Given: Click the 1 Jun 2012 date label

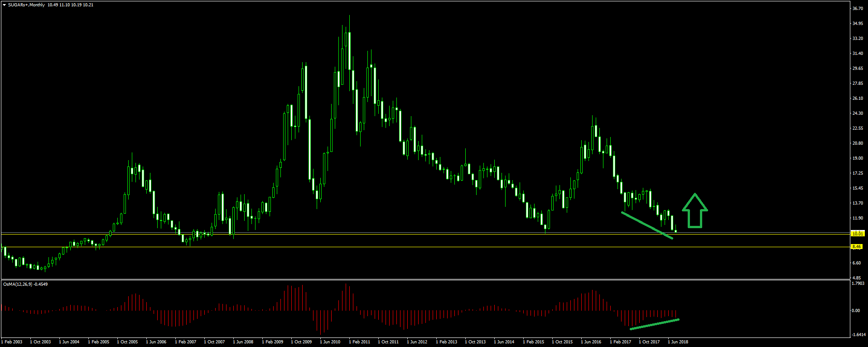Looking at the screenshot, I should [x=418, y=342].
